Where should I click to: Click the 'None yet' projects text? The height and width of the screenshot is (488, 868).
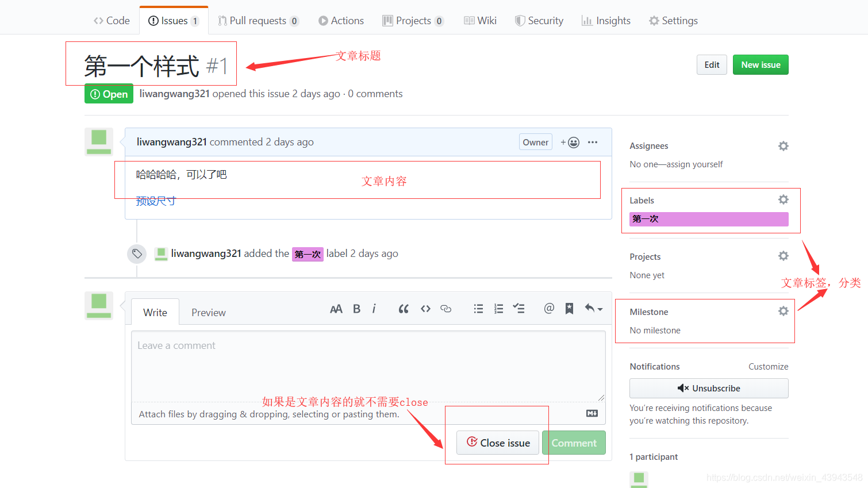point(647,275)
